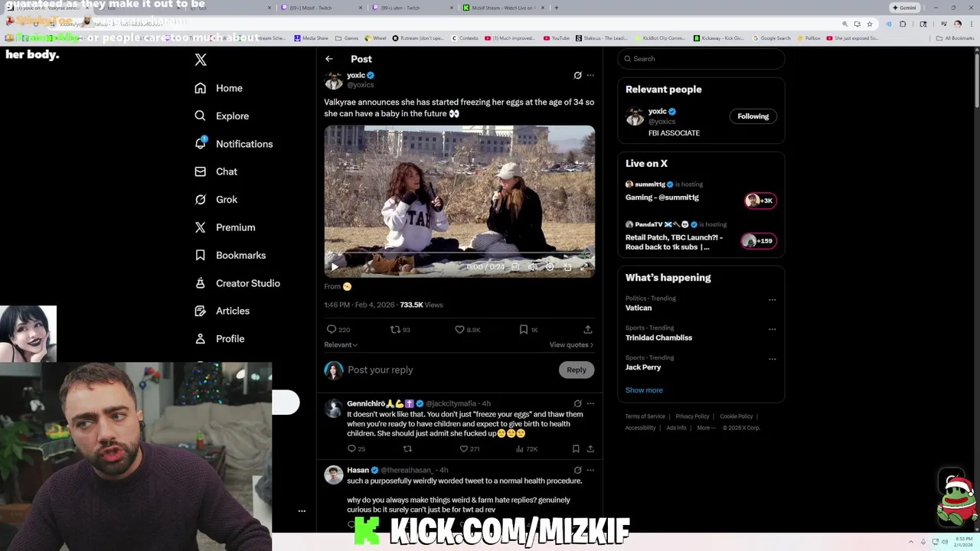Open more options for Jack Perry trend
Image resolution: width=980 pixels, height=551 pixels.
click(x=772, y=359)
